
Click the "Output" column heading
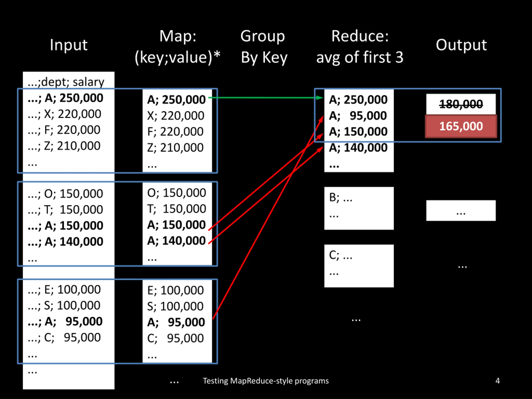[x=461, y=45]
